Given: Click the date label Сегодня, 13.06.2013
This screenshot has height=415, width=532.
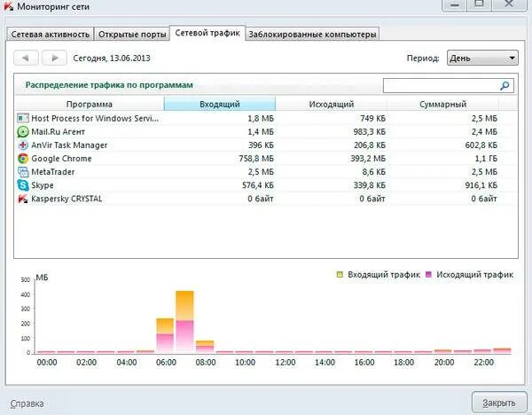Looking at the screenshot, I should point(112,58).
